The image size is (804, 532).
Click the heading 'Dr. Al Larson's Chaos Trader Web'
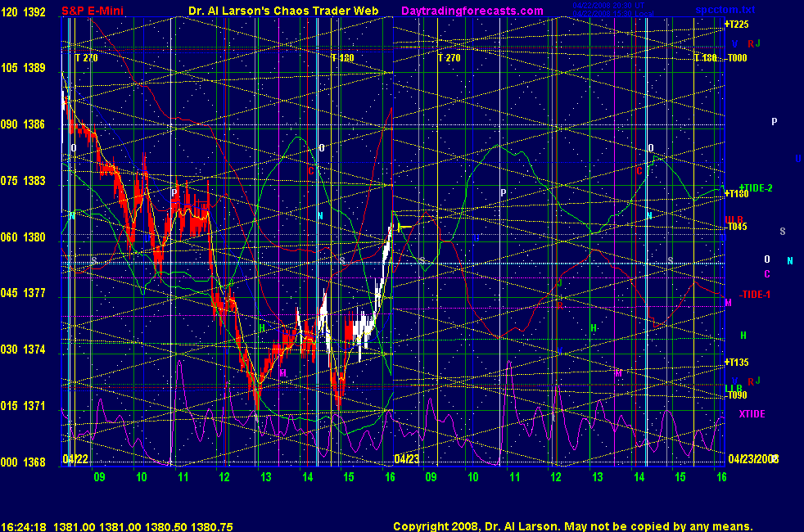[283, 11]
